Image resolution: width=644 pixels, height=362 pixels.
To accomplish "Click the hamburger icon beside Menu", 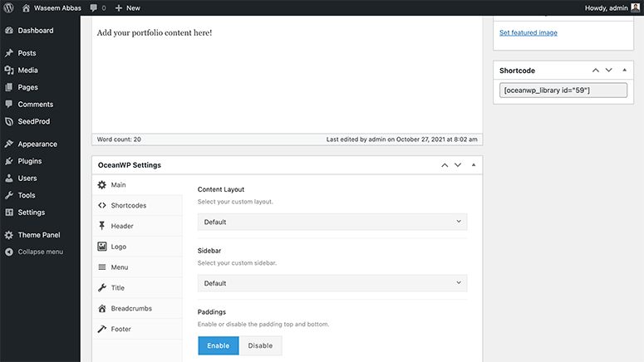I will point(102,267).
